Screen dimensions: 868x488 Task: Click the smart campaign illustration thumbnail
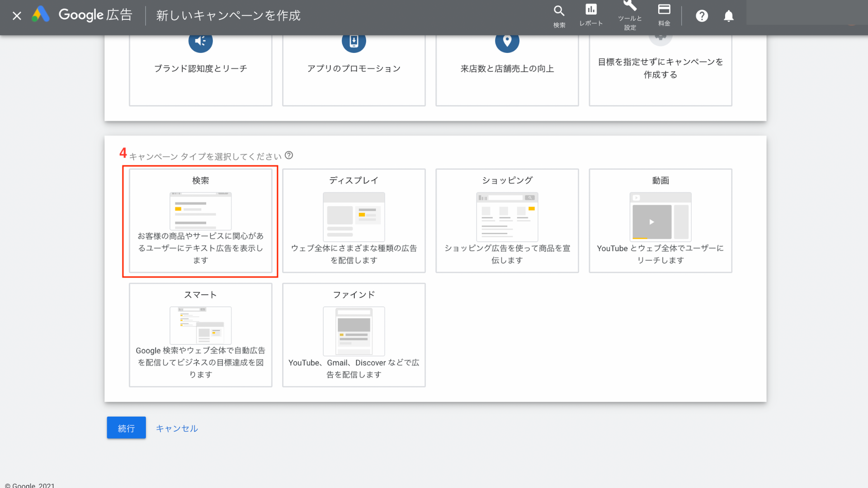(x=201, y=325)
